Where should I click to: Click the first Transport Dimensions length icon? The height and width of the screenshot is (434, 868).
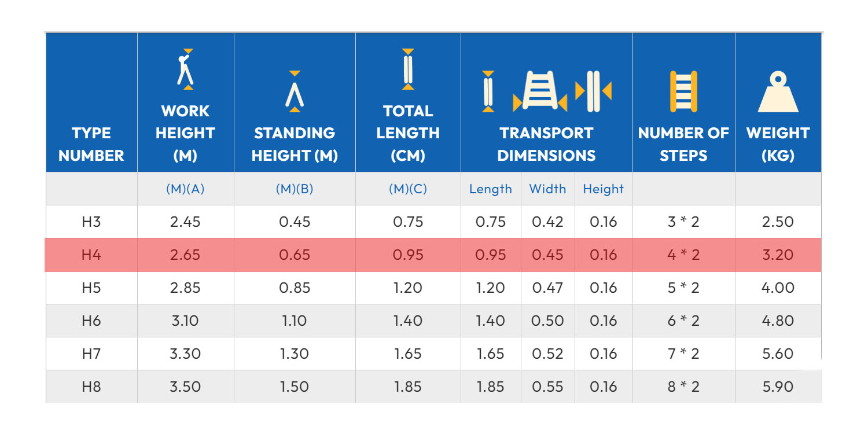coord(488,91)
